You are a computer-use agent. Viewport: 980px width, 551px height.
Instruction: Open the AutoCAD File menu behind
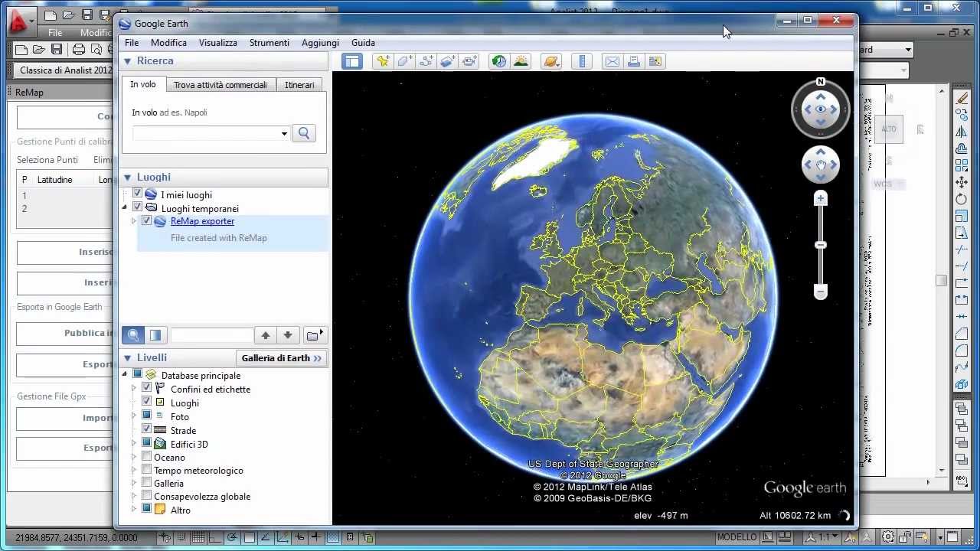pos(55,33)
